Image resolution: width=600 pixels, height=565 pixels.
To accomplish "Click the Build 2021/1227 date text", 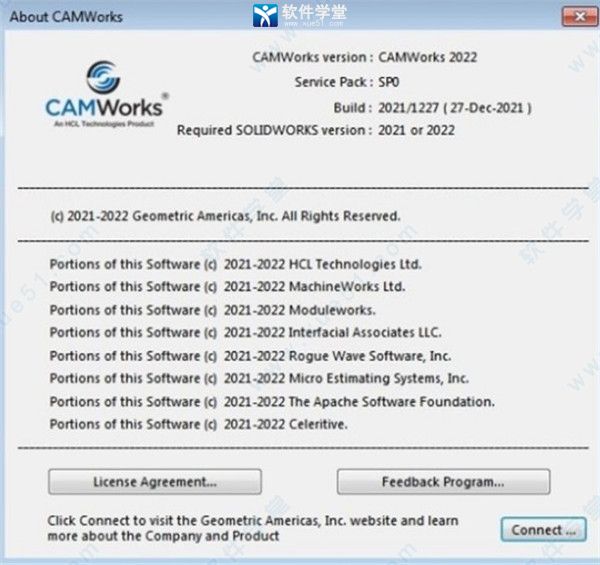I will 455,106.
